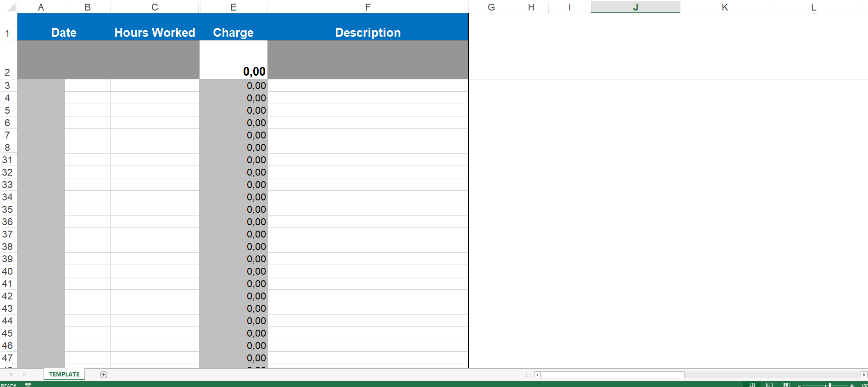The width and height of the screenshot is (868, 387).
Task: Click column B cell in row 33
Action: point(88,184)
